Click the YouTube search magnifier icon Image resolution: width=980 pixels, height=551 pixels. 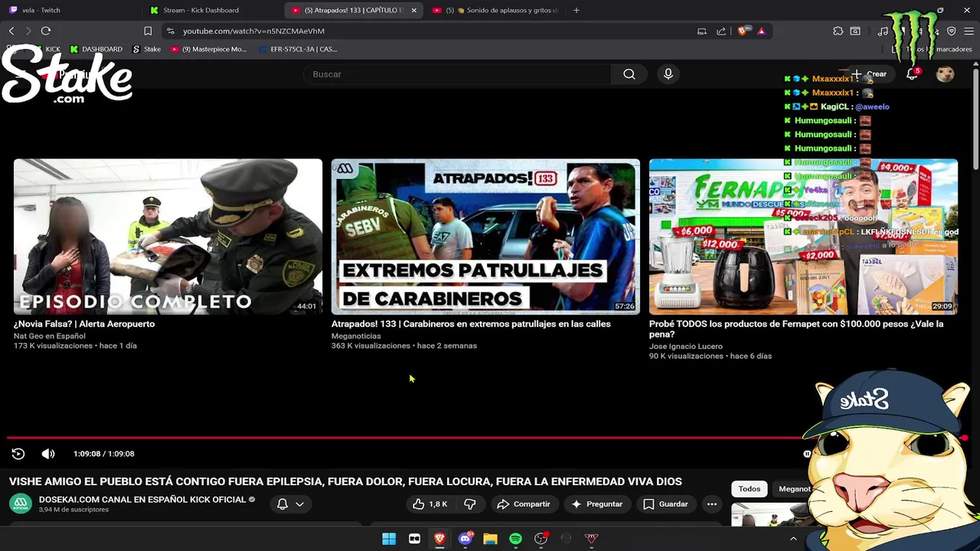click(x=629, y=74)
